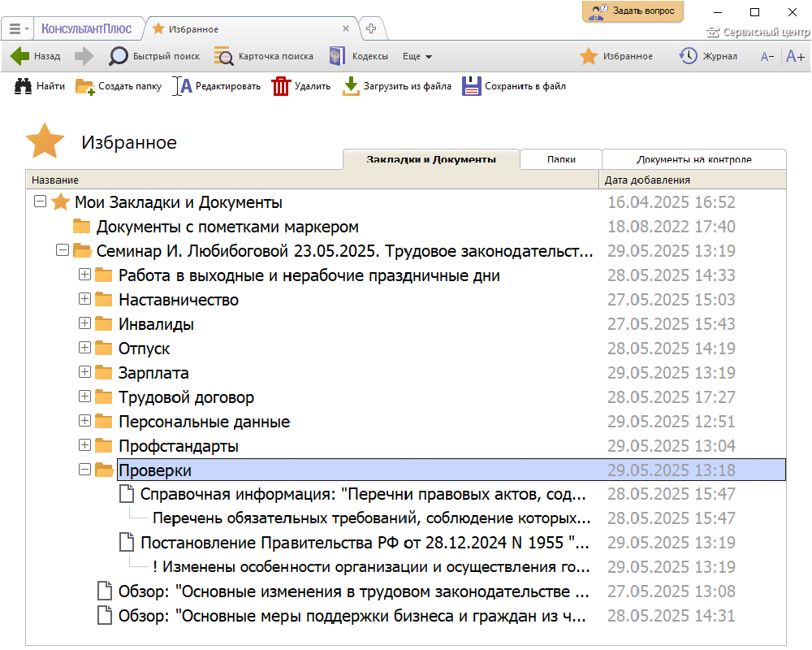This screenshot has height=650, width=812.
Task: Open Избранное from the top toolbar
Action: 616,56
